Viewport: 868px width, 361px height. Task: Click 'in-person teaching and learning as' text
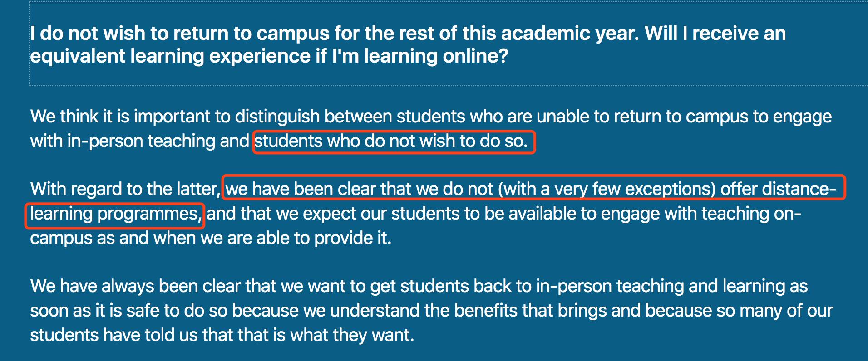click(x=672, y=287)
